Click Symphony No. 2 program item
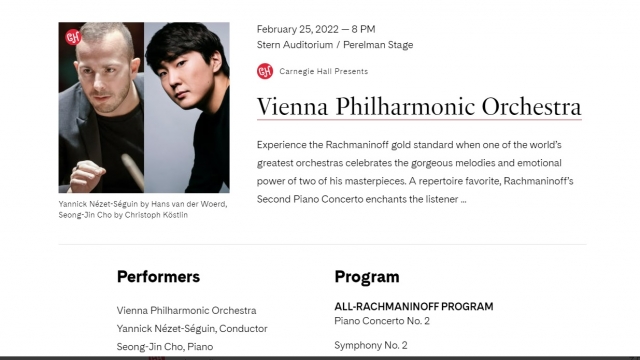 pos(371,345)
